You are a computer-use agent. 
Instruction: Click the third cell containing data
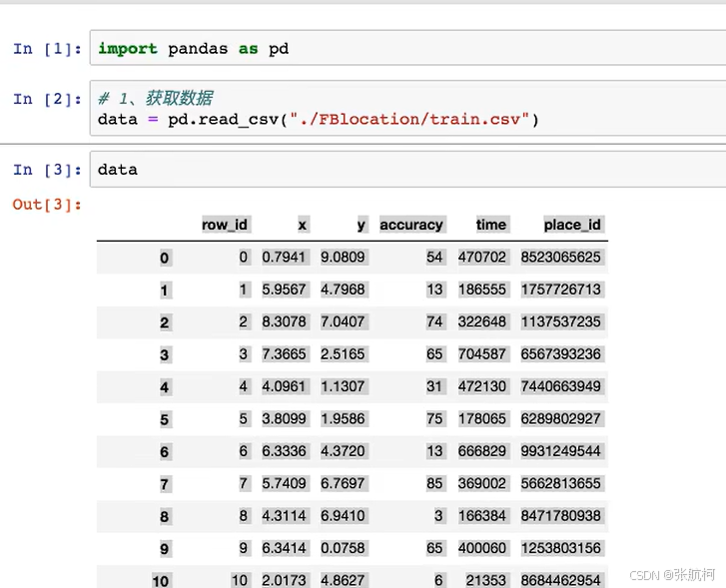[x=407, y=170]
